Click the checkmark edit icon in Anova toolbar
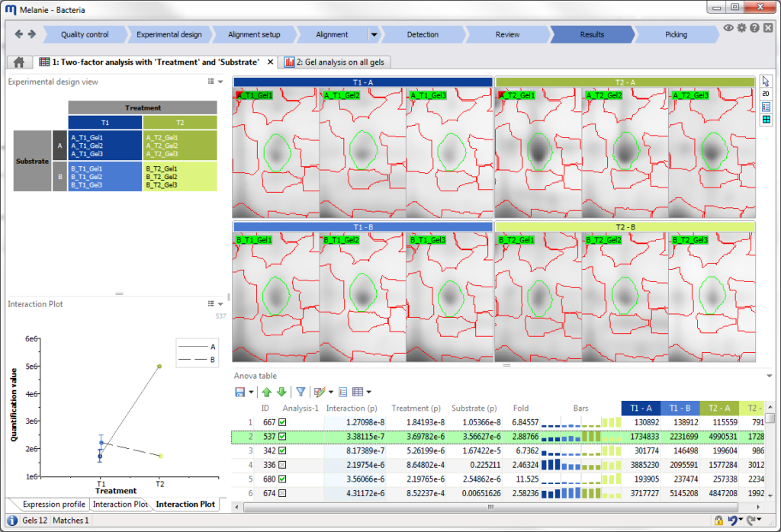The height and width of the screenshot is (532, 781). (x=320, y=393)
